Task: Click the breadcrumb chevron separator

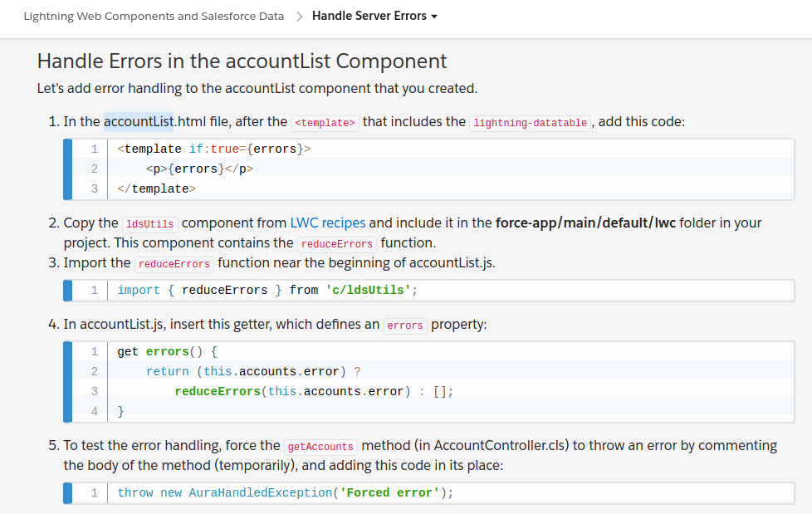Action: (298, 17)
